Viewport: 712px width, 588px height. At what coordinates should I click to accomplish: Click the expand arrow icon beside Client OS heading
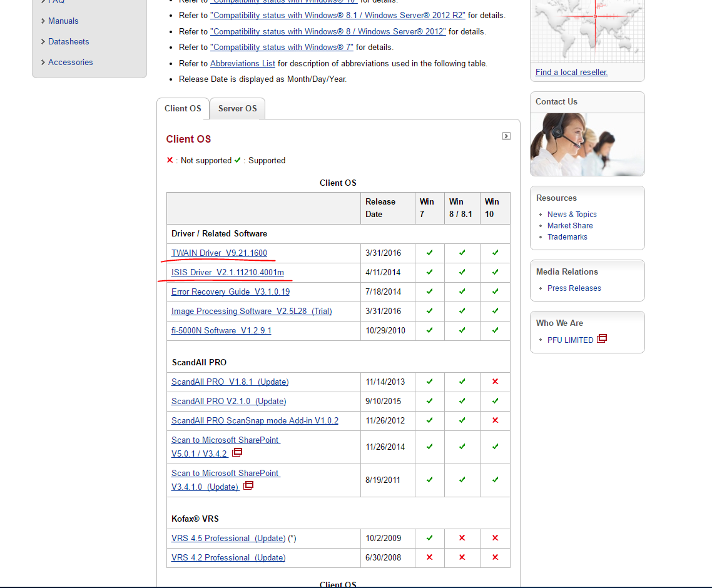tap(506, 136)
